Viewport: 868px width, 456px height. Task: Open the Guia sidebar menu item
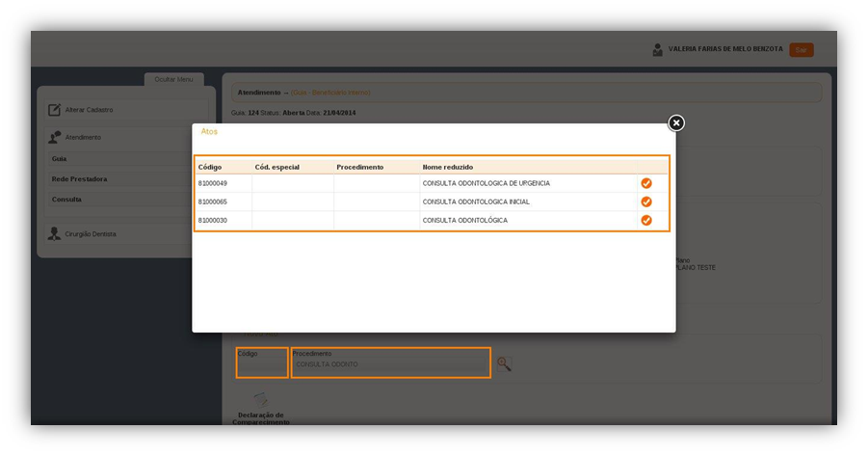60,158
